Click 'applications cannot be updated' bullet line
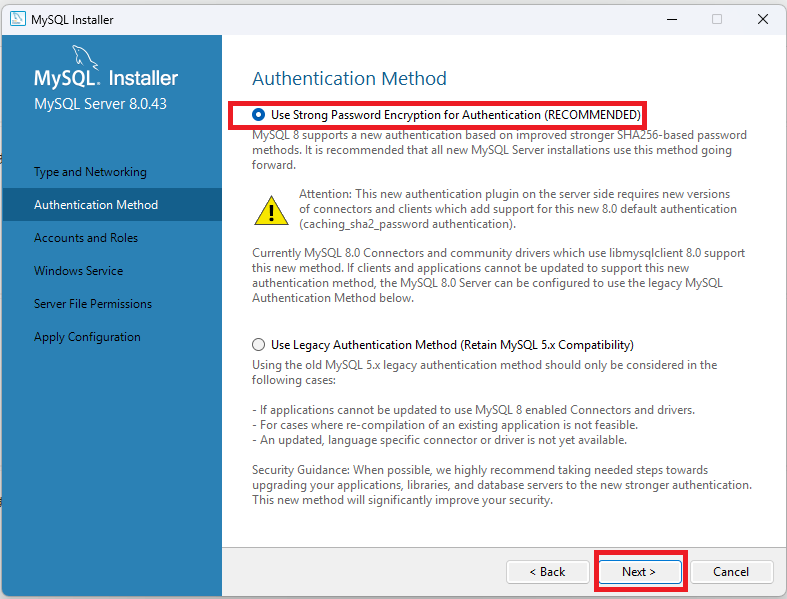The height and width of the screenshot is (599, 787). [x=473, y=410]
